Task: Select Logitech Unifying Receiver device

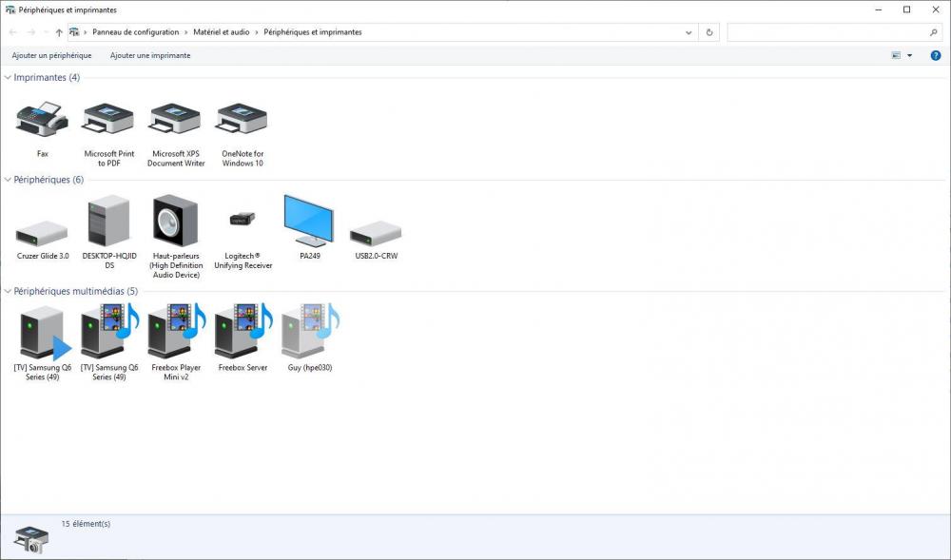Action: (242, 219)
